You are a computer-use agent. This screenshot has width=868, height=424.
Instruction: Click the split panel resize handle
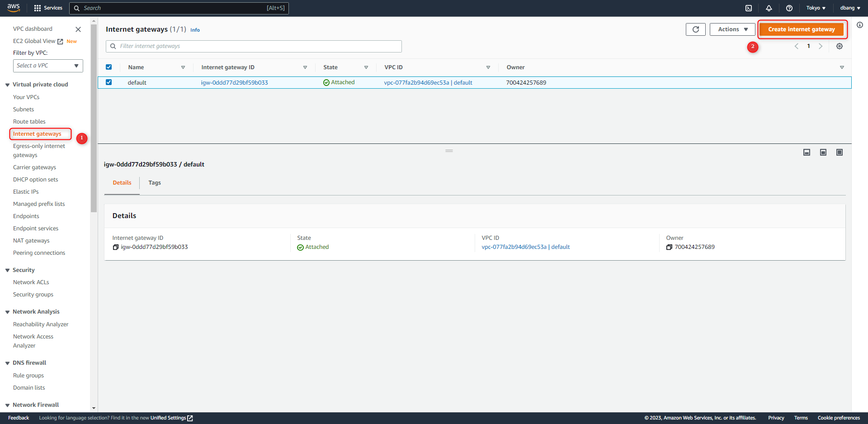coord(449,151)
